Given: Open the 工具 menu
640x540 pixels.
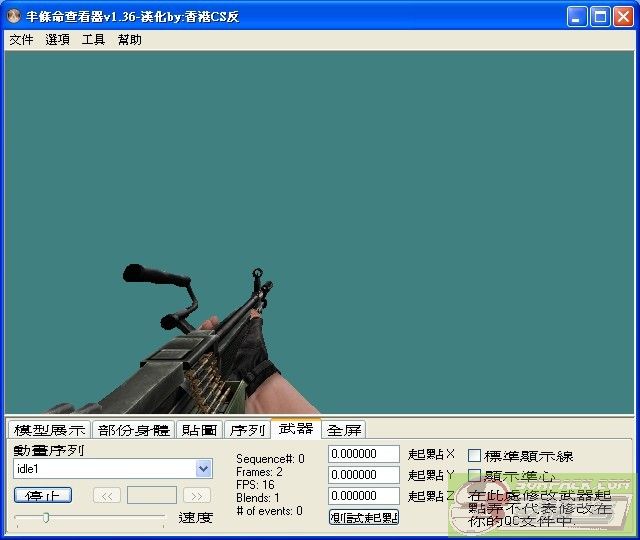Looking at the screenshot, I should [93, 40].
